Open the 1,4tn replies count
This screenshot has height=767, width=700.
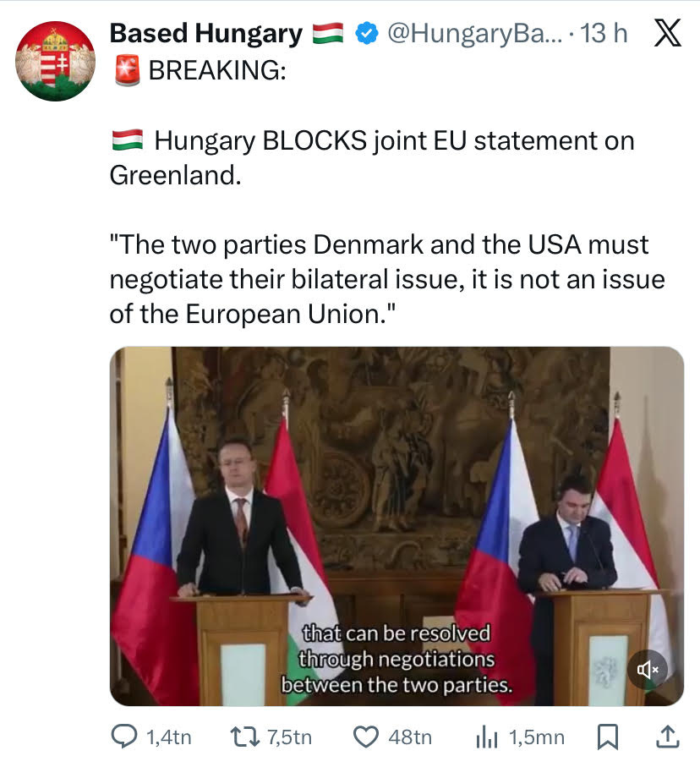[x=169, y=737]
